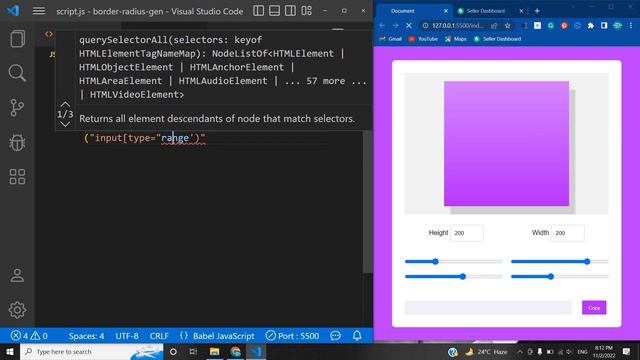This screenshot has height=360, width=640.
Task: Open Customize Layout icon in title bar
Action: point(307,11)
